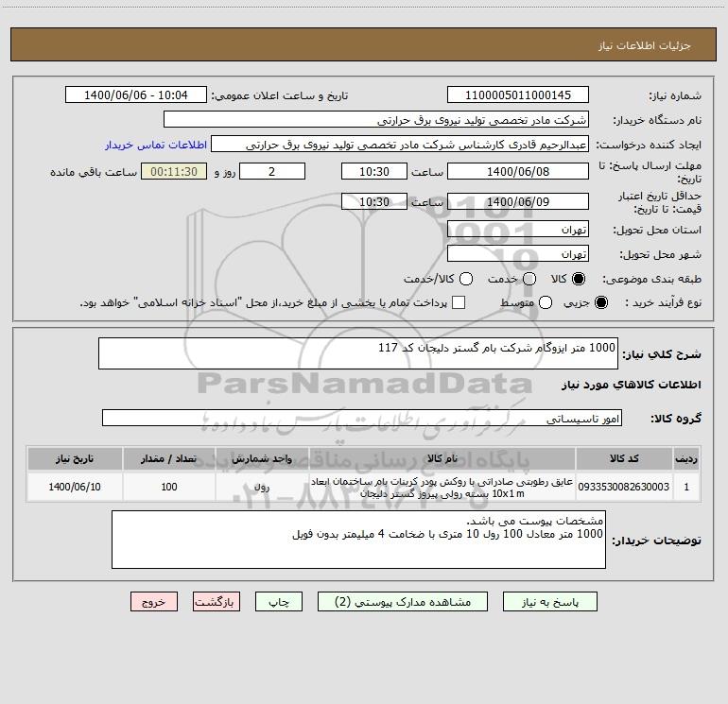Image resolution: width=728 pixels, height=704 pixels.
Task: Click the جزئیات اطلاعات نیاز header title
Action: 644,45
